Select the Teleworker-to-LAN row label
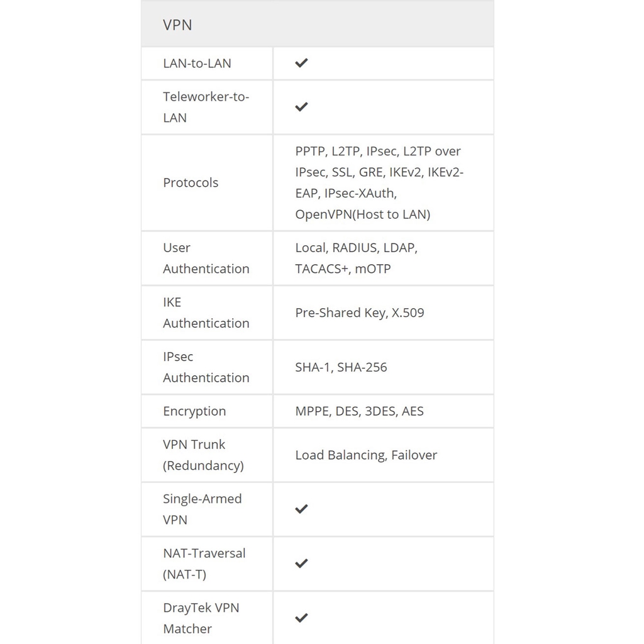This screenshot has width=644, height=644. [206, 107]
